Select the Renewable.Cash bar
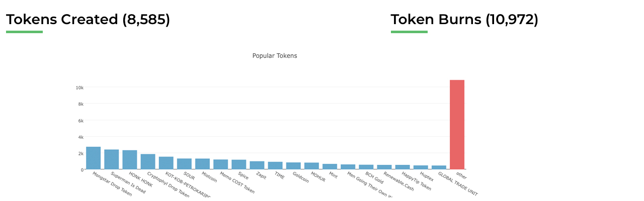The width and height of the screenshot is (644, 201). click(384, 167)
